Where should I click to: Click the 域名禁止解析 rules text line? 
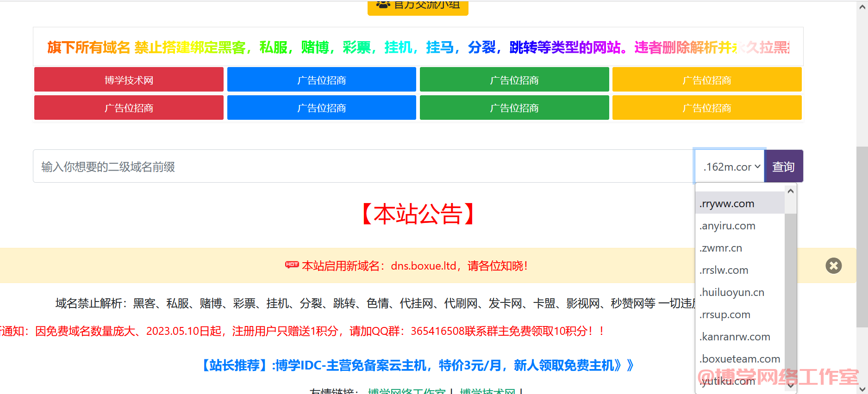tap(375, 303)
